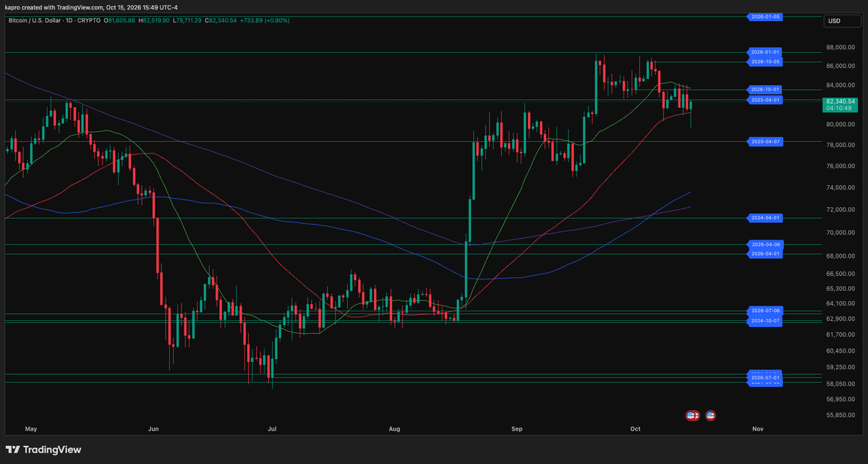The image size is (868, 464).
Task: Click the standalone US flag economic event icon
Action: click(x=710, y=416)
